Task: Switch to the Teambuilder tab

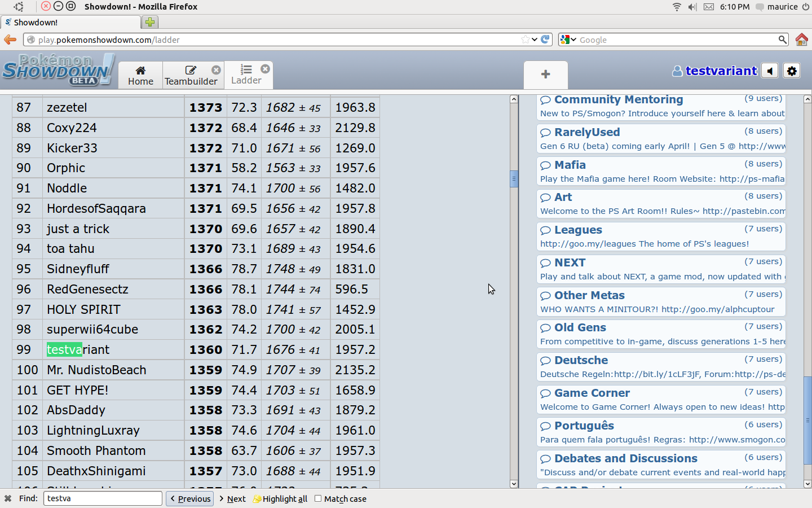Action: [x=191, y=75]
